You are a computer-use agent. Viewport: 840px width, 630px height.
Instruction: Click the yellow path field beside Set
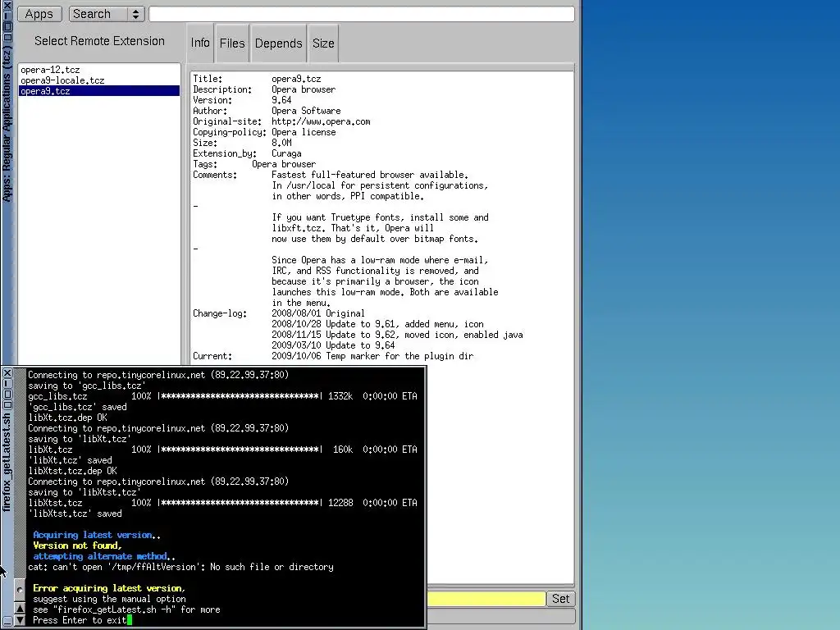(486, 598)
